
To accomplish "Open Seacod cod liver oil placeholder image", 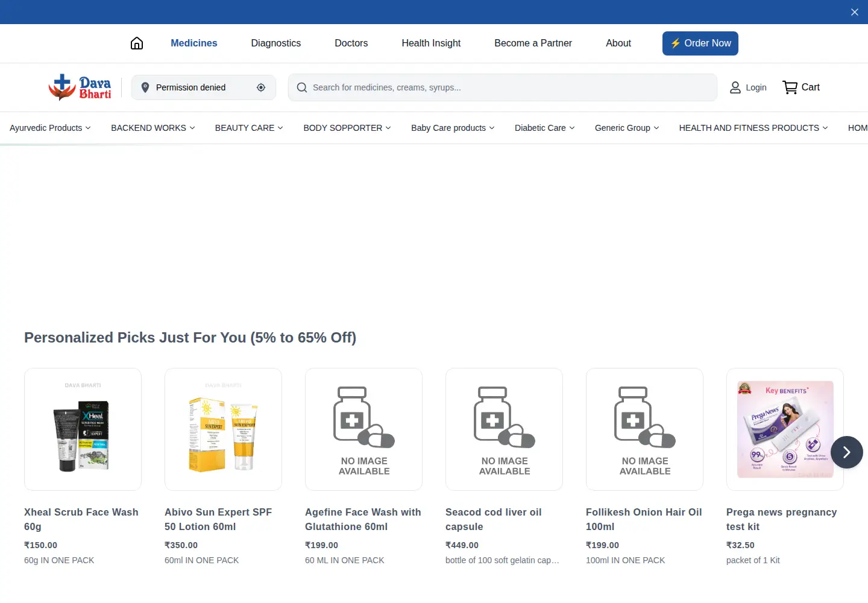I will [504, 429].
